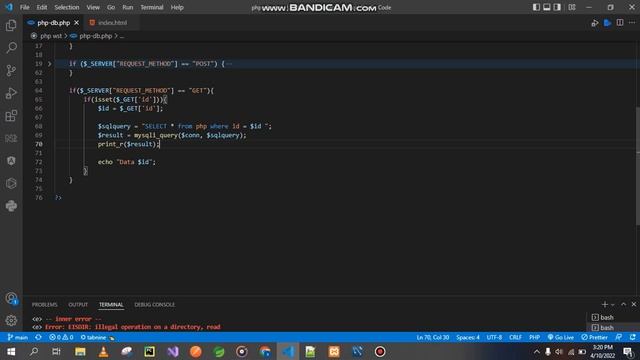
Task: Select the TERMINAL panel tab
Action: pyautogui.click(x=111, y=305)
